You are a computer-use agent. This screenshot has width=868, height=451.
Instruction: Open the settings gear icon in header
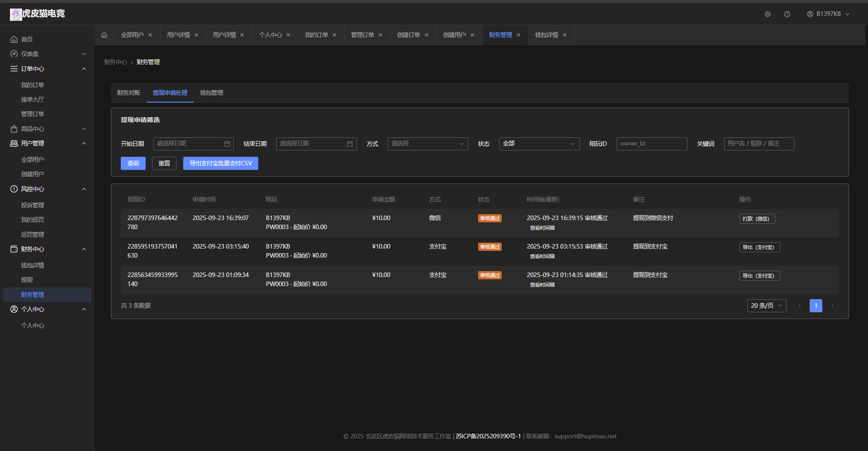point(768,14)
